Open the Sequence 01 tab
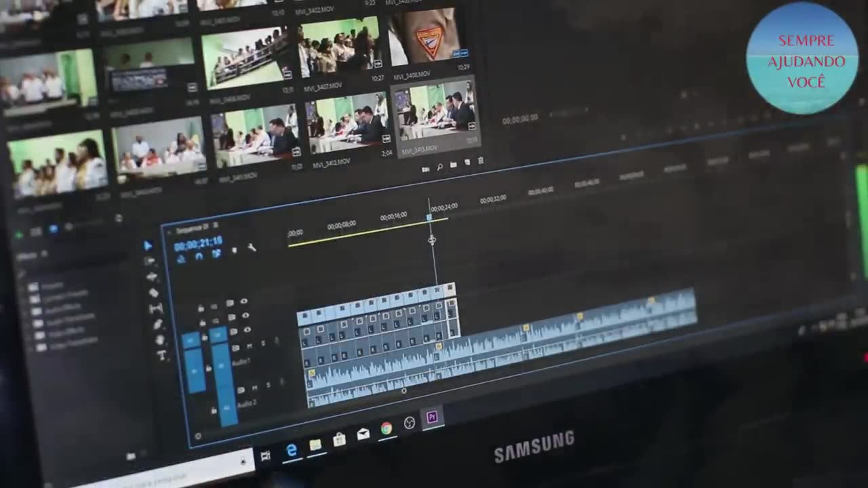 (193, 227)
